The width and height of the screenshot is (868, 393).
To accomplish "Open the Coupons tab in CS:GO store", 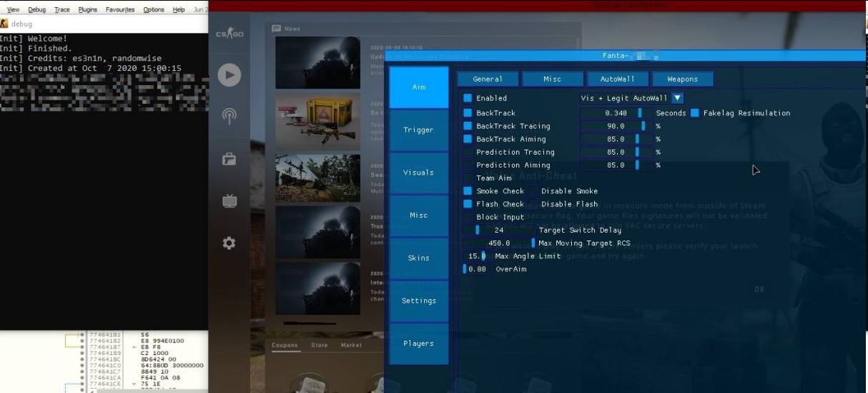I will [x=285, y=345].
